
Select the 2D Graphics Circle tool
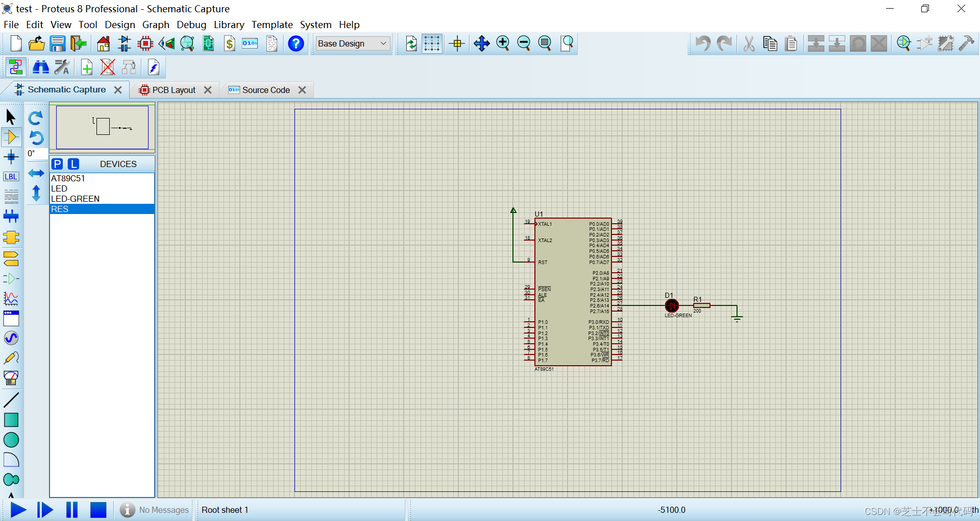11,440
